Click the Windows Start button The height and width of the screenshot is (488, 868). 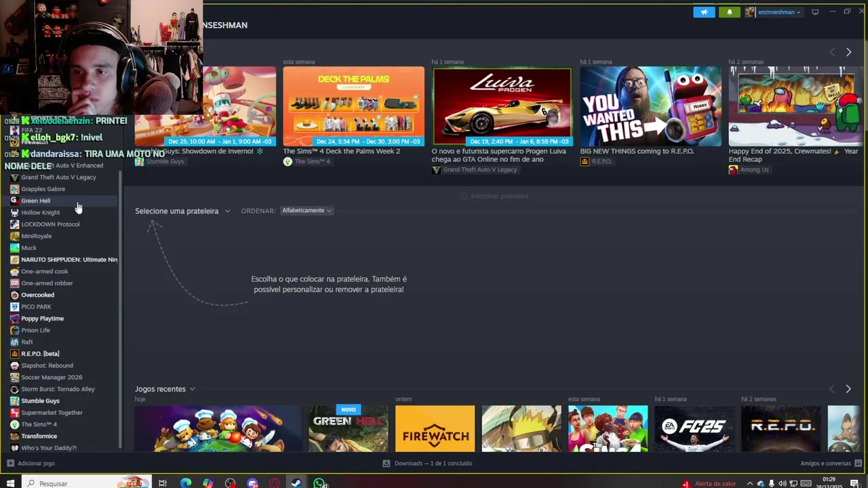coord(10,483)
